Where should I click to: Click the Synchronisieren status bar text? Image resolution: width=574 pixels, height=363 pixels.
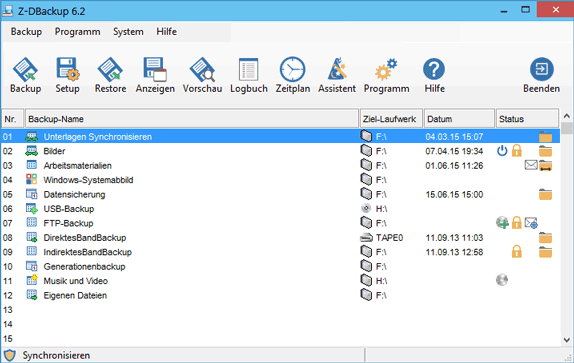(x=56, y=355)
